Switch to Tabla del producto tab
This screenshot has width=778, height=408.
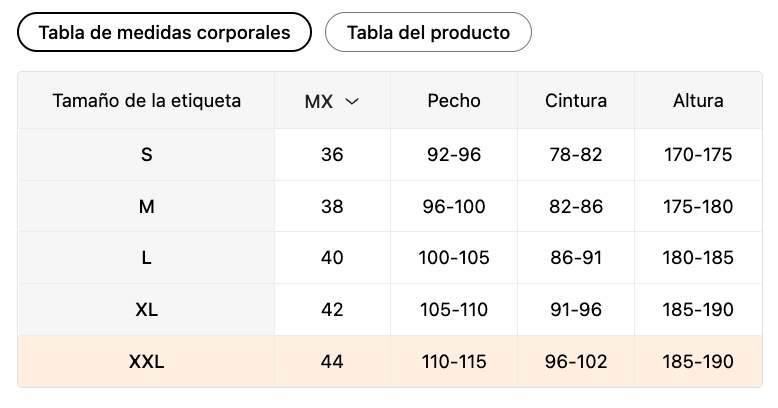(x=428, y=32)
